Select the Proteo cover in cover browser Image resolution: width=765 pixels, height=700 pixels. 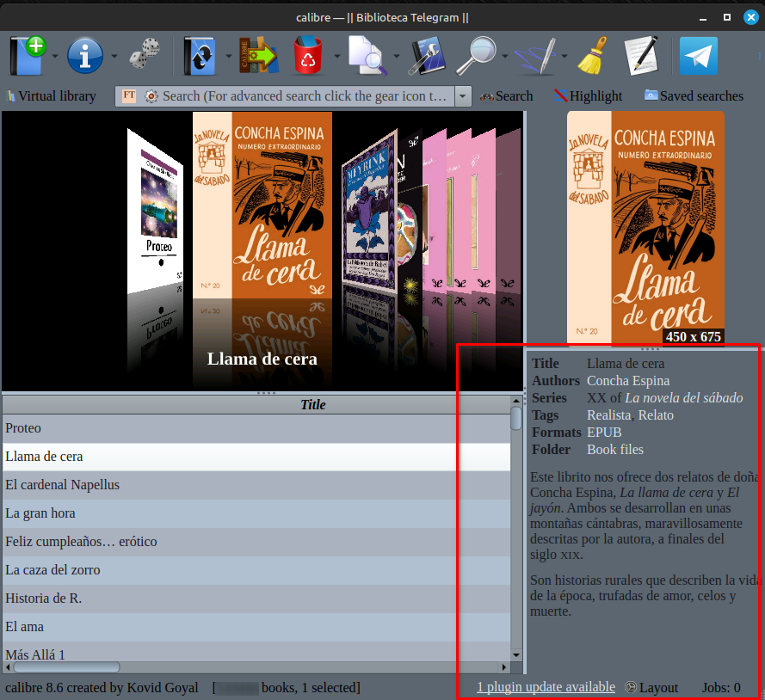pos(156,211)
